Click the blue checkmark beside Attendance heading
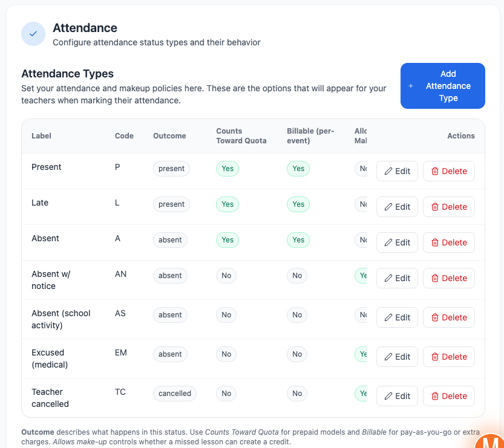Image resolution: width=504 pixels, height=448 pixels. [x=33, y=34]
